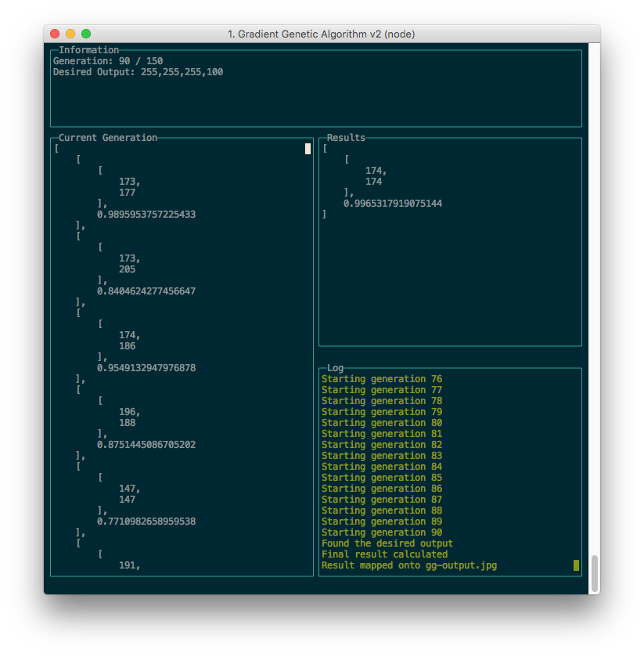This screenshot has height=657, width=644.
Task: Minimize the window using yellow button
Action: pyautogui.click(x=70, y=34)
